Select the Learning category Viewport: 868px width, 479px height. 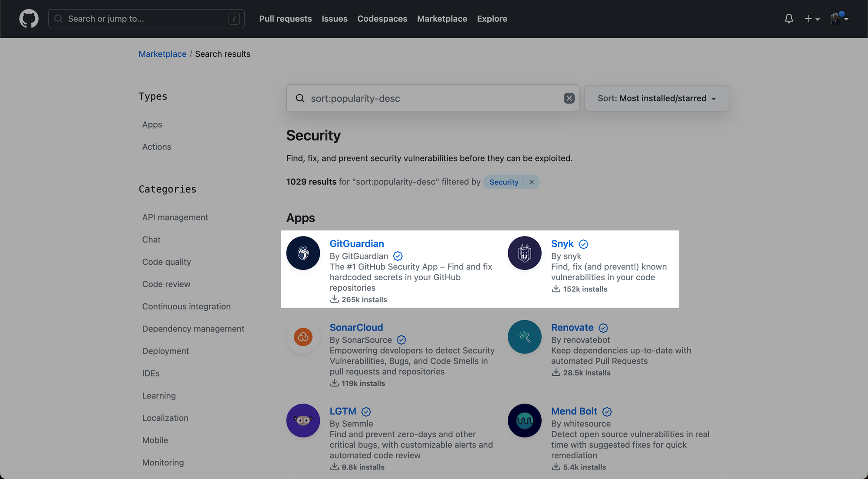[x=159, y=396]
